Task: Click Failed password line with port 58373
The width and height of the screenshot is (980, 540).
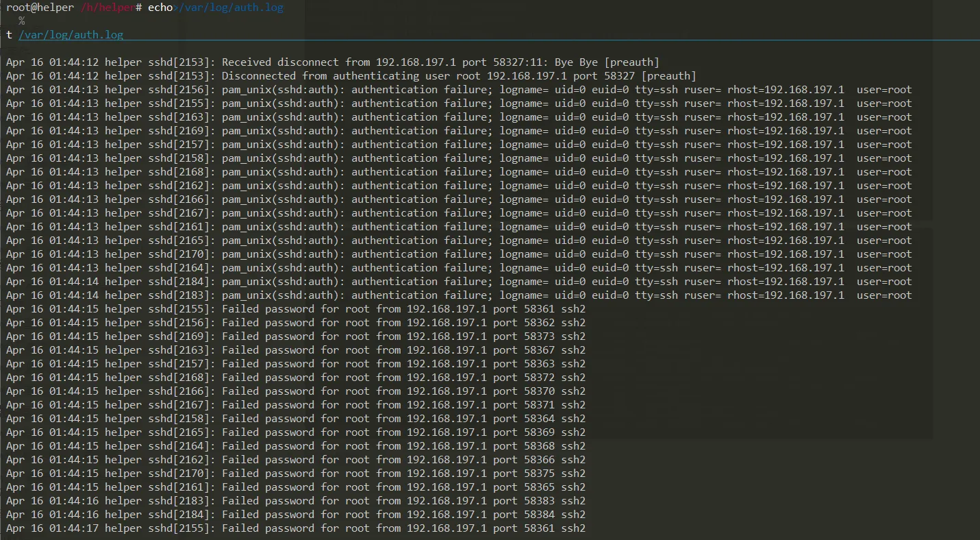Action: pos(296,336)
